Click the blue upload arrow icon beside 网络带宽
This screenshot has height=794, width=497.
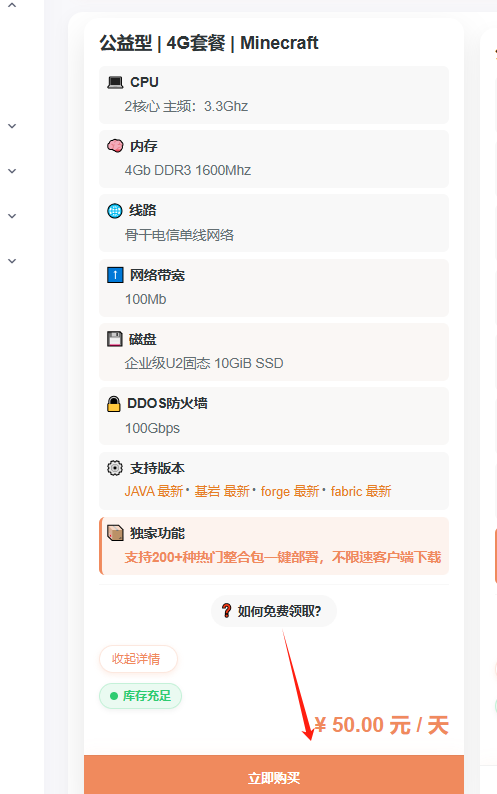(115, 275)
